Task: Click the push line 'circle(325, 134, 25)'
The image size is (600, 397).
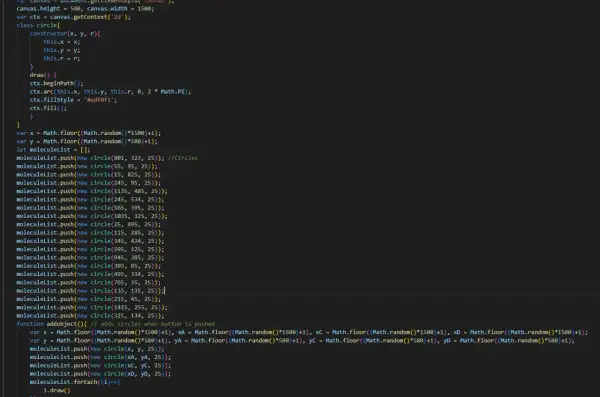Action: [x=90, y=316]
